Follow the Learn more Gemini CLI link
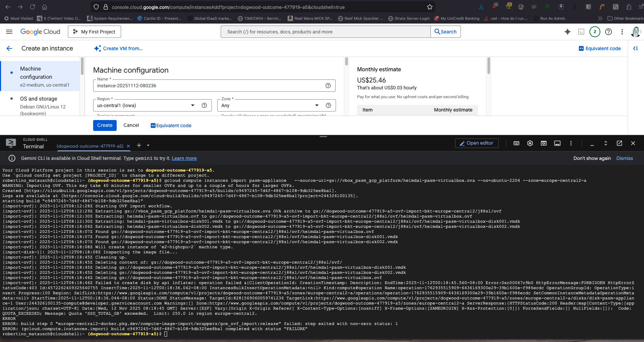 click(184, 158)
